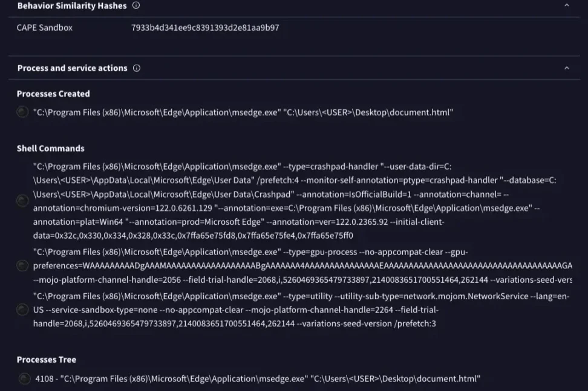Click circle icon beside crashpad-handler shell command
Viewport: 588px width, 391px height.
click(x=22, y=200)
